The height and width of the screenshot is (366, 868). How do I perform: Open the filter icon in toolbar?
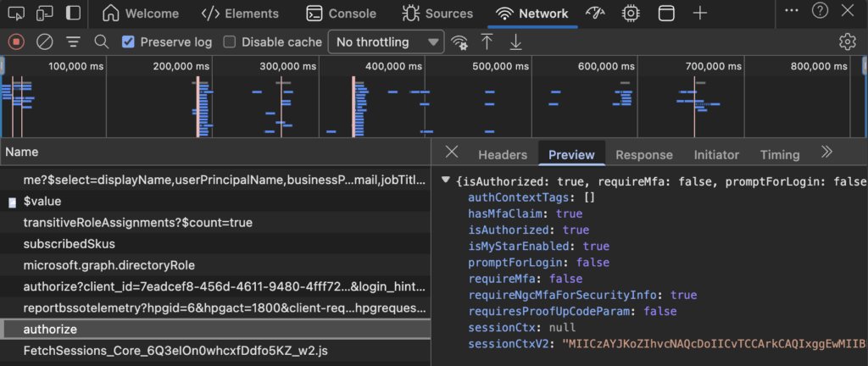point(74,42)
